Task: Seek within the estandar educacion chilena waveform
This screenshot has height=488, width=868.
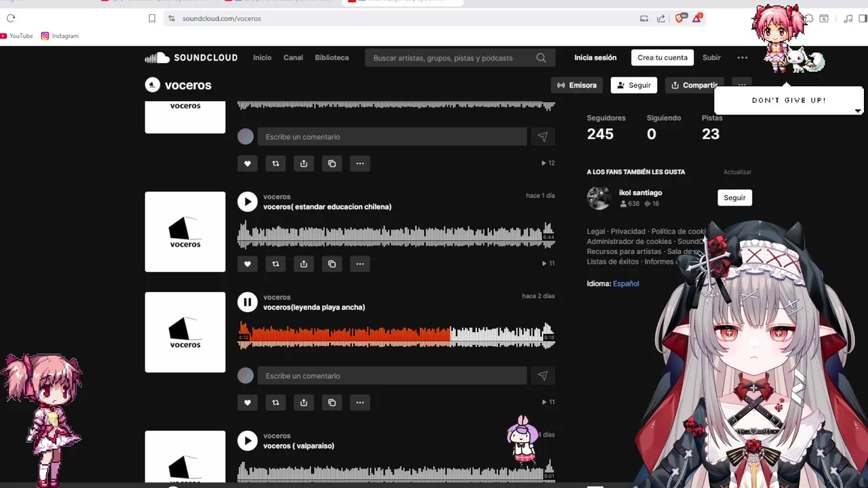Action: [396, 235]
